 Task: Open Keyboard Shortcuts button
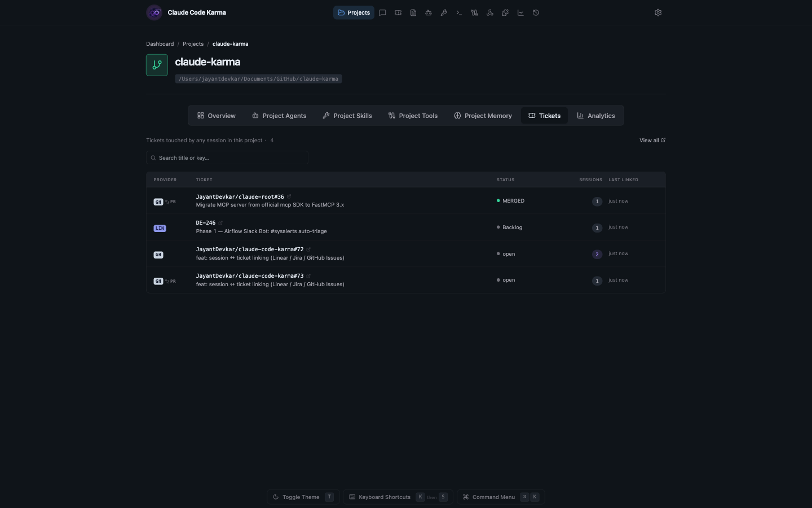click(398, 497)
